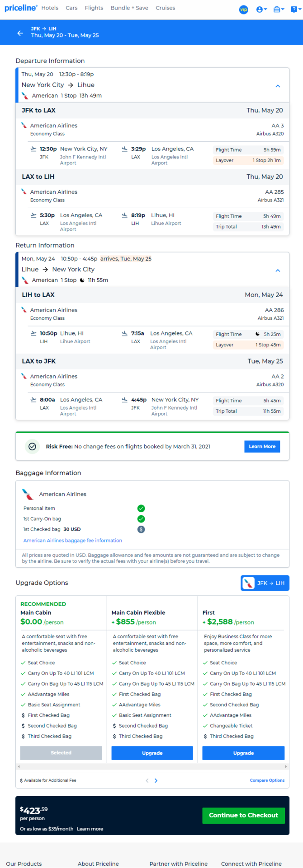Click the back arrow icon
Image resolution: width=303 pixels, height=868 pixels.
tap(20, 33)
